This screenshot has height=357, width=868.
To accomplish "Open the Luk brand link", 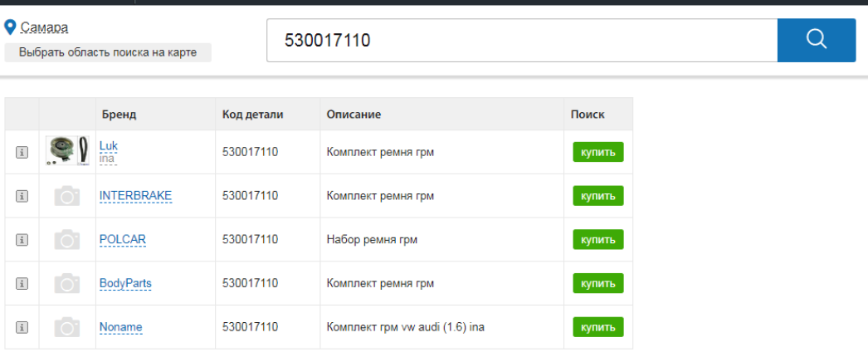I will tap(109, 145).
